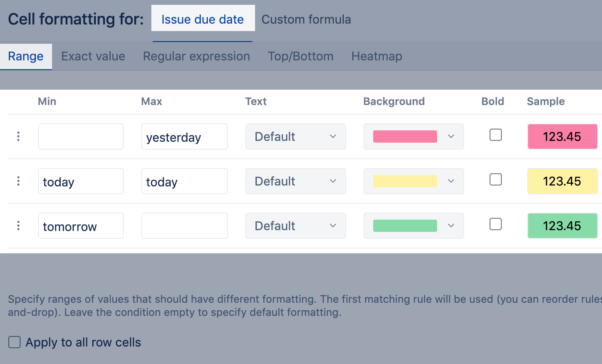Image resolution: width=602 pixels, height=364 pixels.
Task: Open the Regular expression tab
Action: [x=196, y=56]
